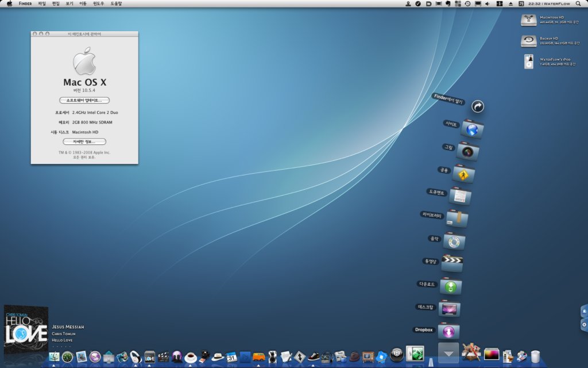Select the WaterFlow's iPod desktop icon

coord(529,62)
